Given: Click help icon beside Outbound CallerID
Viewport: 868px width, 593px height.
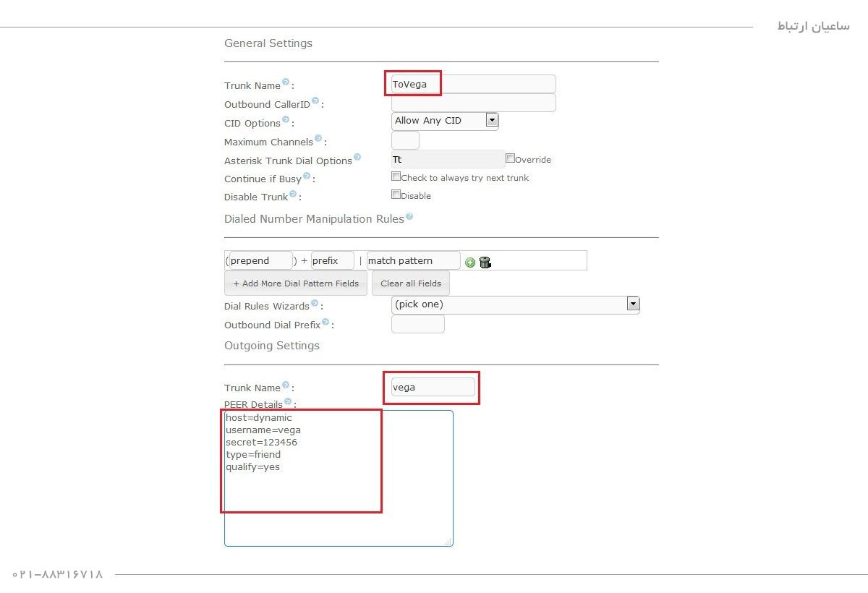Looking at the screenshot, I should 315,101.
